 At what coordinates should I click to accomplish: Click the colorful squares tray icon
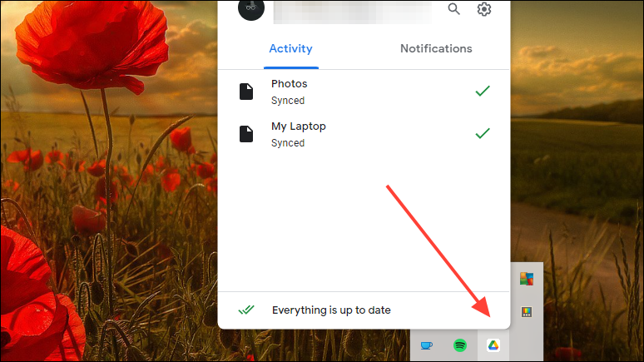tap(527, 279)
